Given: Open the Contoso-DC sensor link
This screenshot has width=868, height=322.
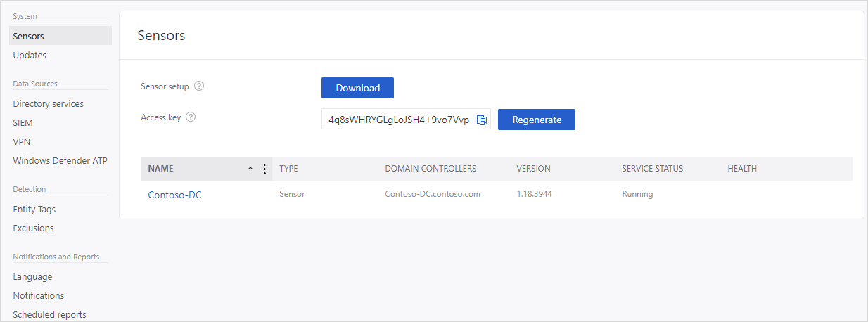Looking at the screenshot, I should [174, 195].
